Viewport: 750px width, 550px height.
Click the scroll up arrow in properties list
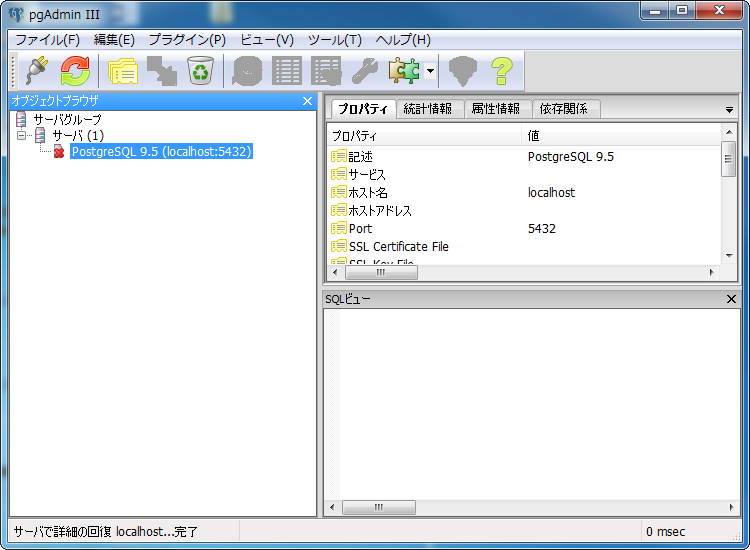728,132
